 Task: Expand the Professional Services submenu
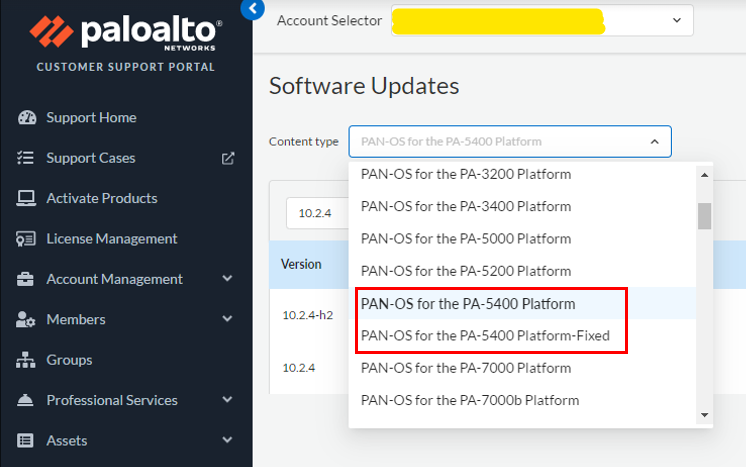coord(228,400)
